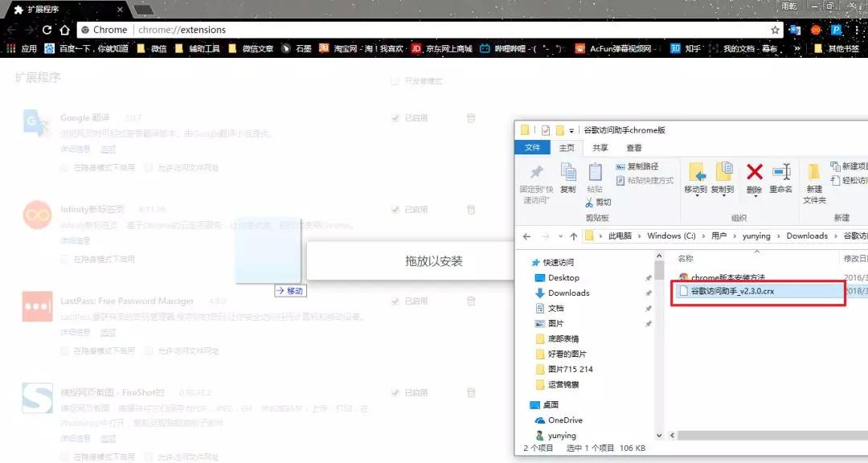868x463 pixels.
Task: Open the 京东网上商城 bookmark
Action: (441, 49)
